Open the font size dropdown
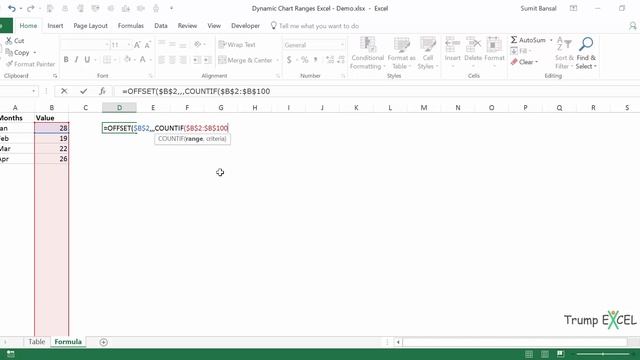This screenshot has height=360, width=640. [x=129, y=44]
